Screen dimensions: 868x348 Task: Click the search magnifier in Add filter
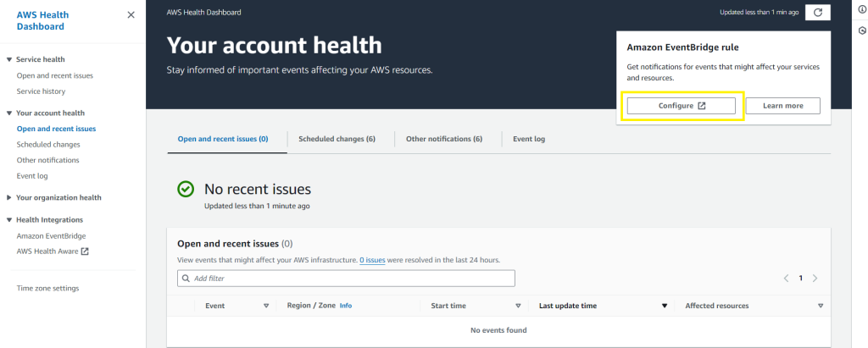186,279
